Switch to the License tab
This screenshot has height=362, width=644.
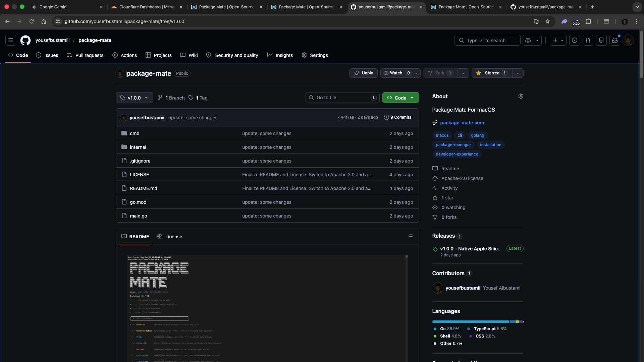[x=170, y=237]
